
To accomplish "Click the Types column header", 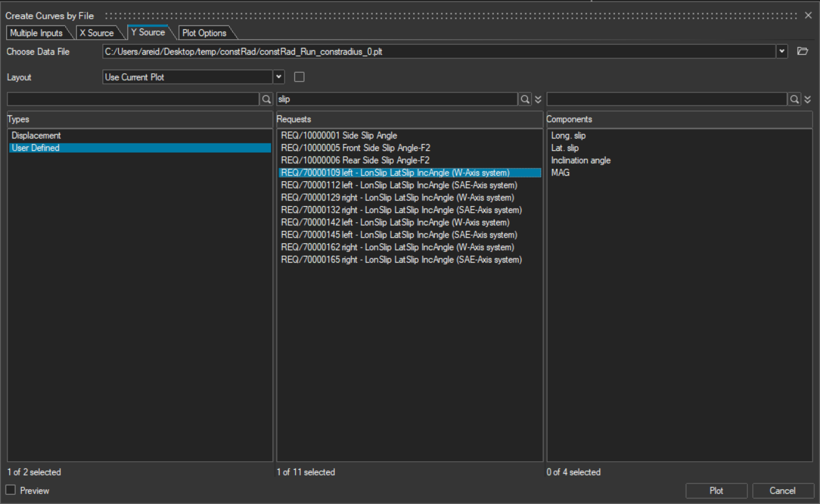I will (140, 119).
